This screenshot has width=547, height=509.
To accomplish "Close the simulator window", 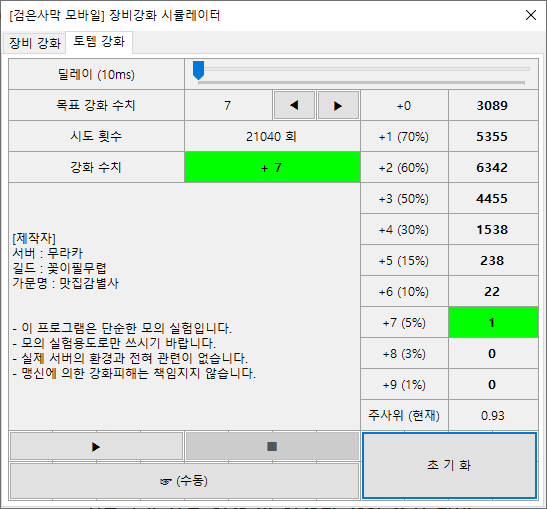I will (531, 15).
